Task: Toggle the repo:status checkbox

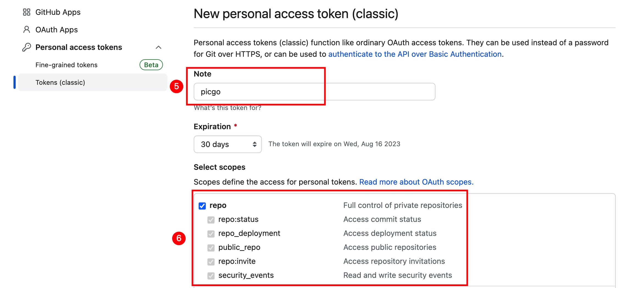Action: click(211, 220)
